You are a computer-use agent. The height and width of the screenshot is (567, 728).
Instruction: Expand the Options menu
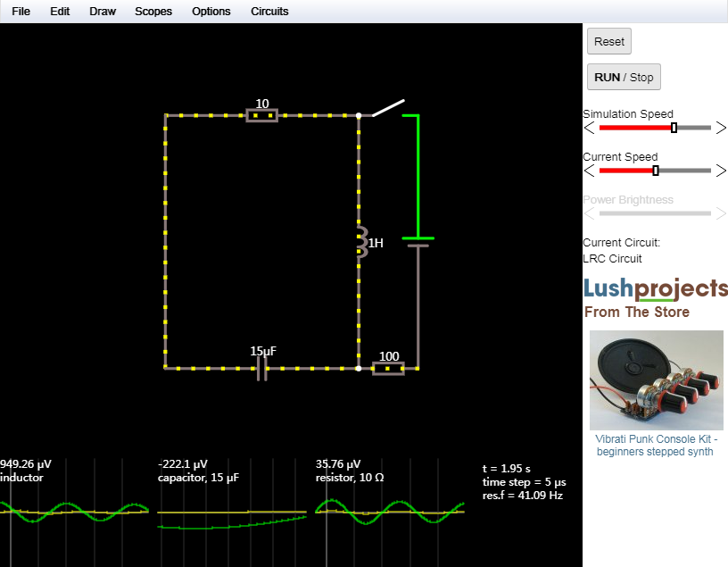[211, 12]
